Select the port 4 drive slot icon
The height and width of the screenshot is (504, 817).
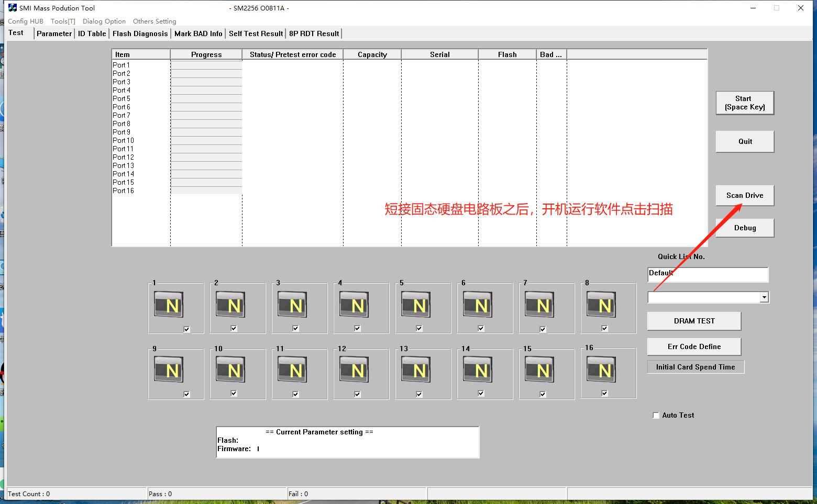tap(354, 305)
